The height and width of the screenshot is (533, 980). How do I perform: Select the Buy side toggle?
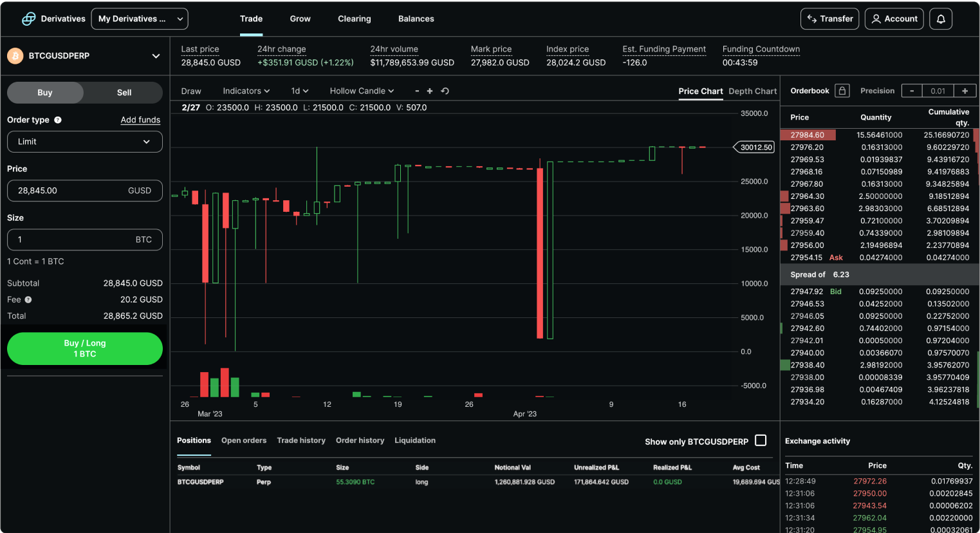pos(45,93)
